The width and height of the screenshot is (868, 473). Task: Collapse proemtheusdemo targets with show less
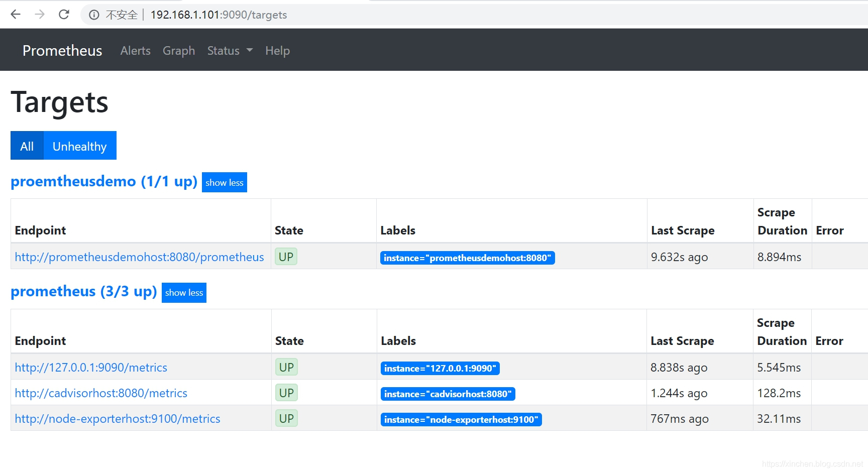click(225, 182)
